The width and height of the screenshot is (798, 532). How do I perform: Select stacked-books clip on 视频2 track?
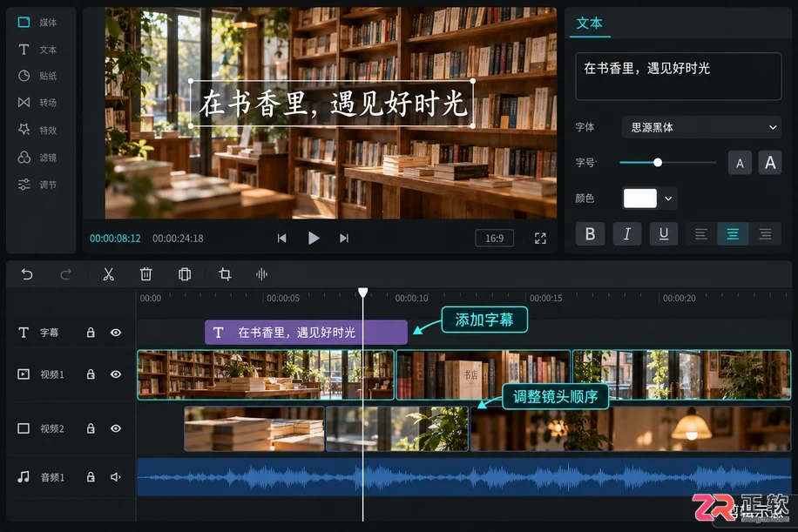coord(254,428)
